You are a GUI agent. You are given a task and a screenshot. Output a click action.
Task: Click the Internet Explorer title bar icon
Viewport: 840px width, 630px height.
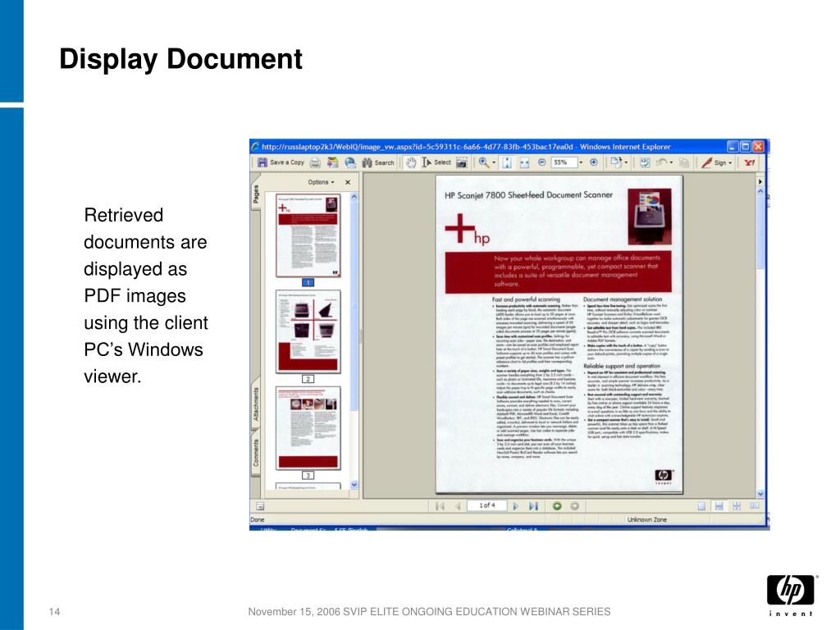[256, 146]
